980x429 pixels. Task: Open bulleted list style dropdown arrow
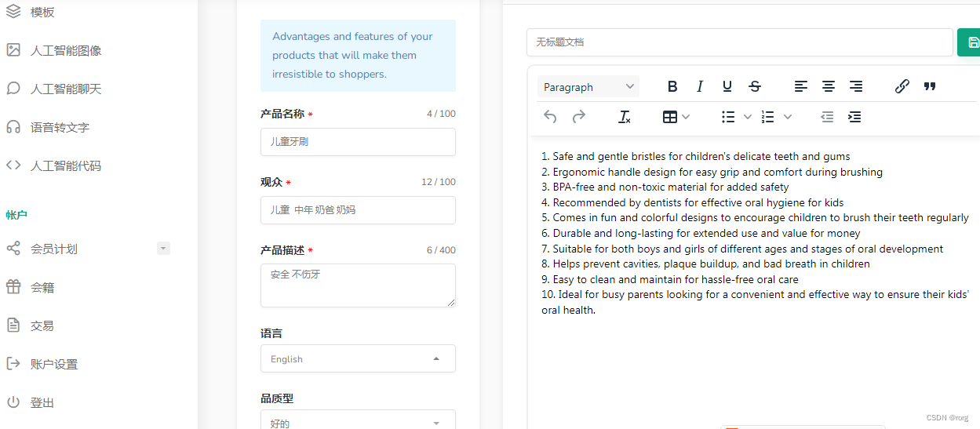[747, 117]
